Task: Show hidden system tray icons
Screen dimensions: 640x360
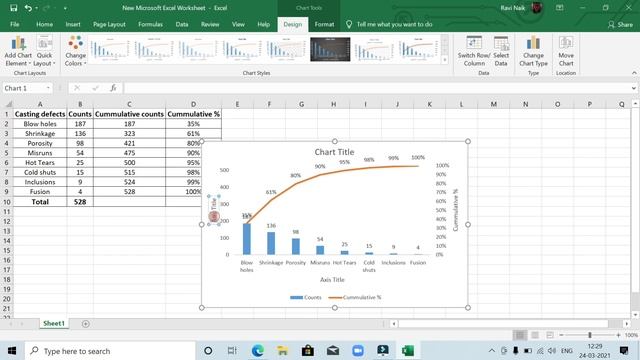Action: coord(491,351)
